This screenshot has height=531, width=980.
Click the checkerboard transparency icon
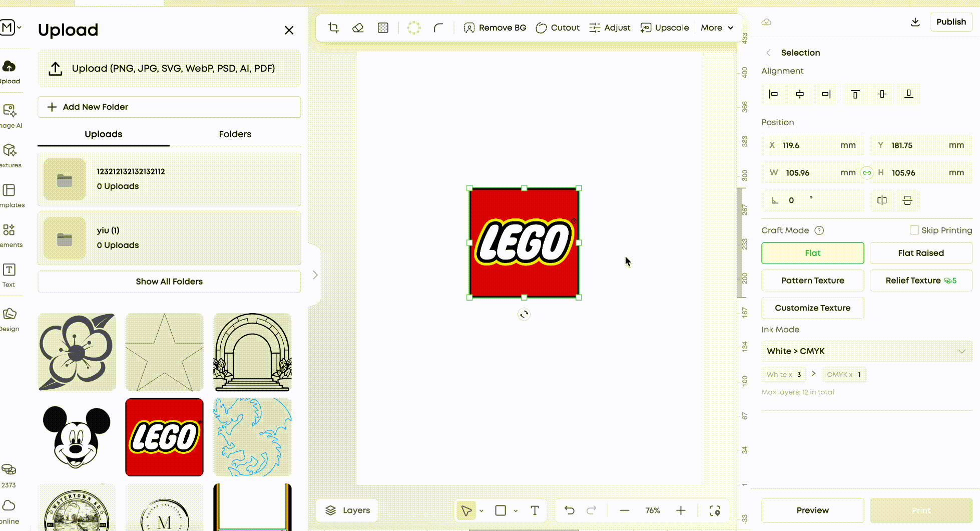[383, 28]
